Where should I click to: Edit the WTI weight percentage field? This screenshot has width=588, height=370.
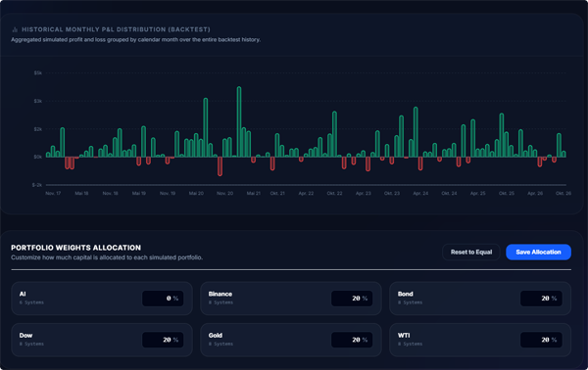click(x=541, y=340)
